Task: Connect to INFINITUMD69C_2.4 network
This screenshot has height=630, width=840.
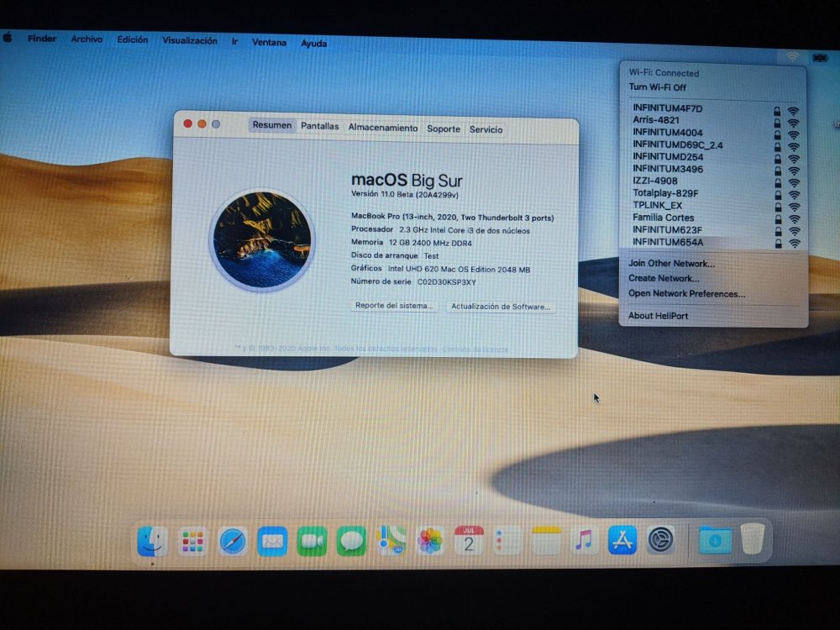Action: [x=713, y=144]
